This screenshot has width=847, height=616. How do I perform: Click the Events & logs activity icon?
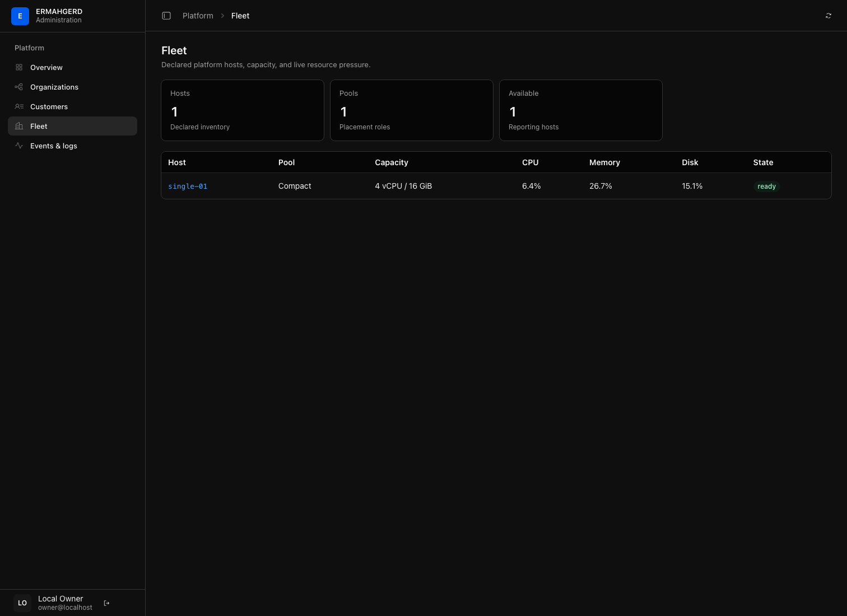tap(19, 146)
